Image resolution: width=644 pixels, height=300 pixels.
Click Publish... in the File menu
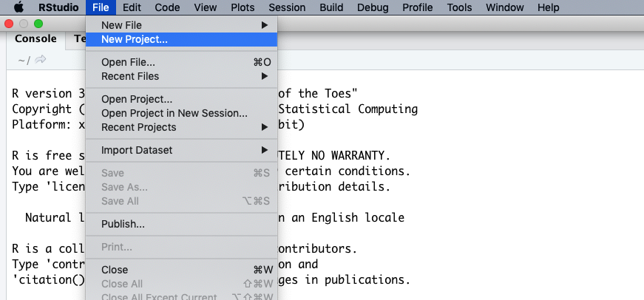(x=123, y=224)
